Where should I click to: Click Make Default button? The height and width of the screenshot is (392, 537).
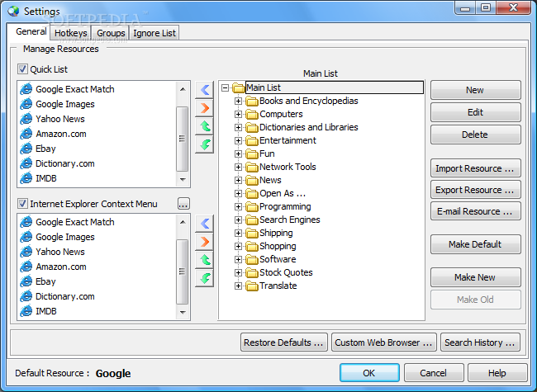point(475,244)
